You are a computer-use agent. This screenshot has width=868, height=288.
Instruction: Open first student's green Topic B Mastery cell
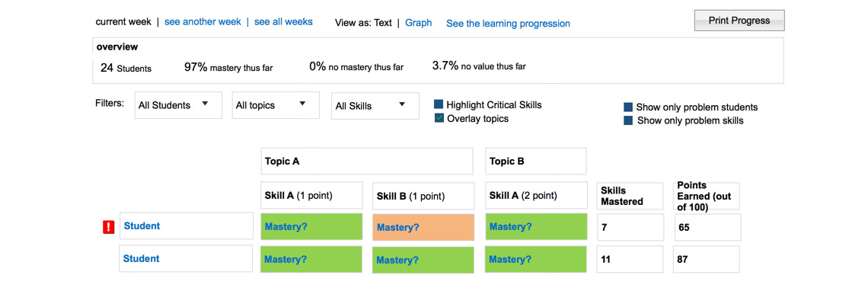(537, 226)
